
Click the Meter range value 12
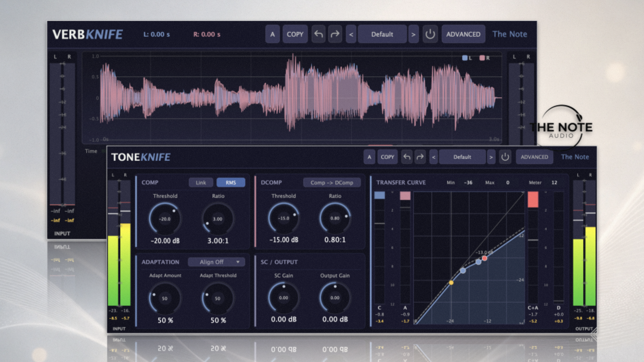point(554,183)
